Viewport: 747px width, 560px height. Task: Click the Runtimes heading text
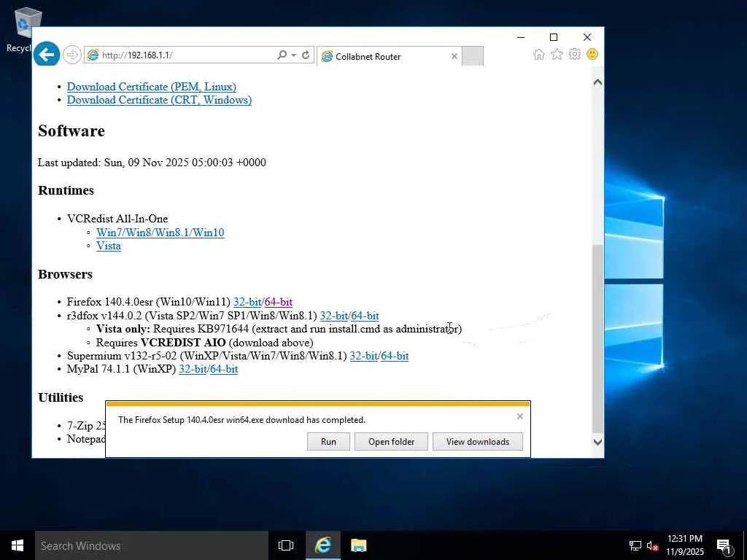66,190
